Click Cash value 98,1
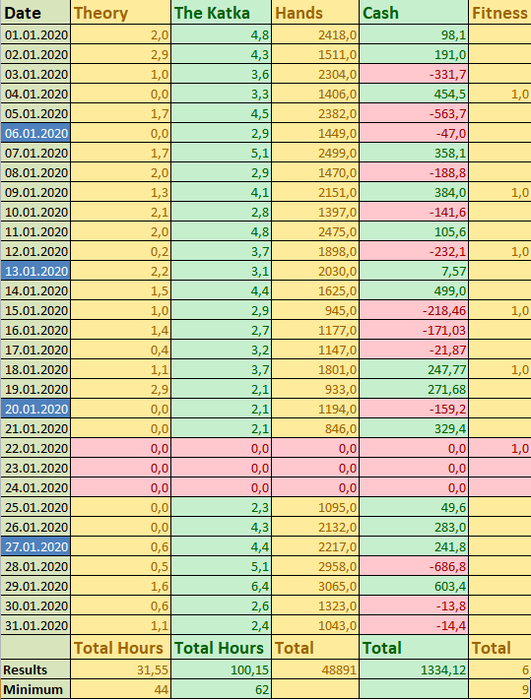 [414, 35]
